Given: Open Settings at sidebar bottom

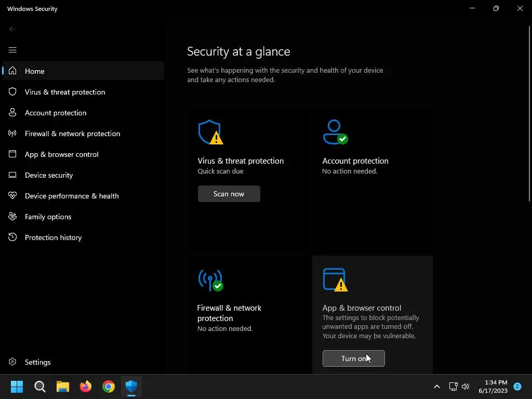Looking at the screenshot, I should tap(83, 362).
